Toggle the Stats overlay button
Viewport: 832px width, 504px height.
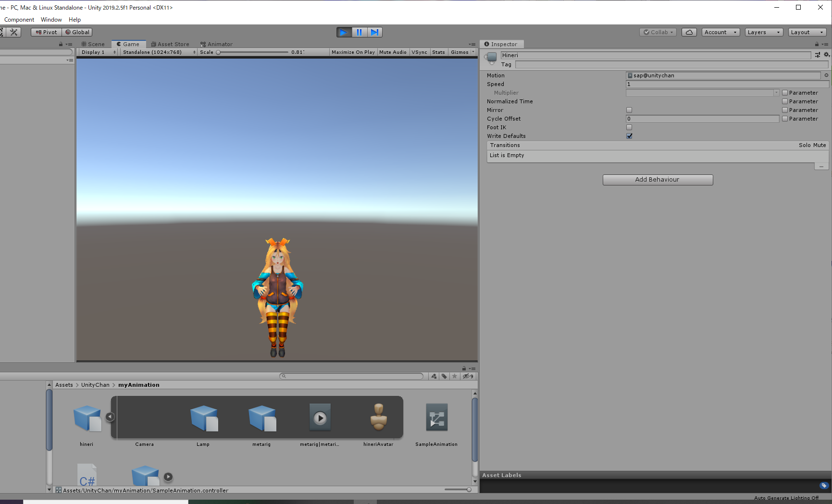click(438, 52)
